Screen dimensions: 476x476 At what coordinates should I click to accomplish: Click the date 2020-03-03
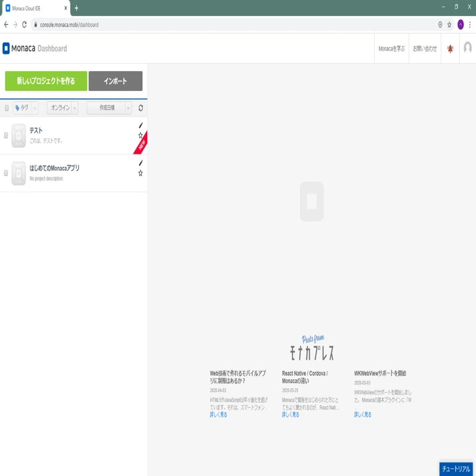click(x=362, y=383)
